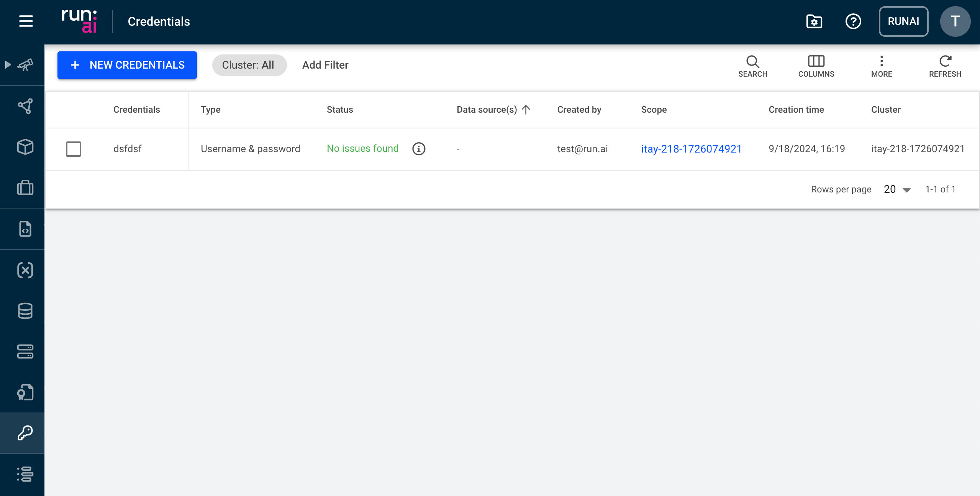Open the Rows per page dropdown
980x496 pixels.
(897, 189)
